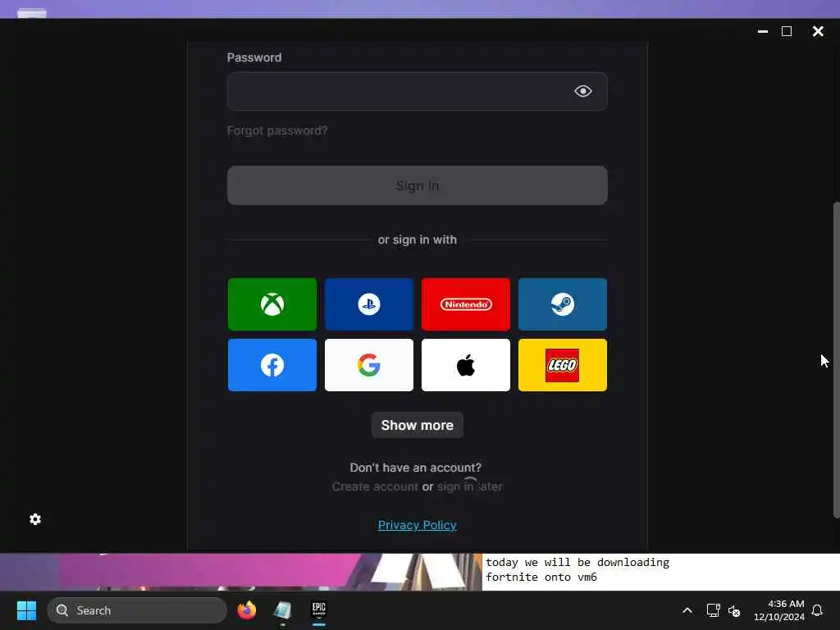840x630 pixels.
Task: Open the network status tray icon
Action: [x=713, y=610]
